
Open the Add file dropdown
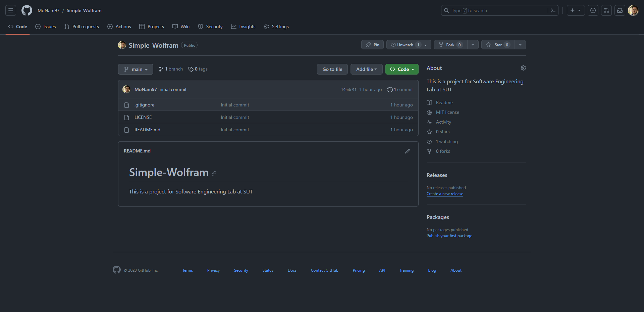(366, 69)
